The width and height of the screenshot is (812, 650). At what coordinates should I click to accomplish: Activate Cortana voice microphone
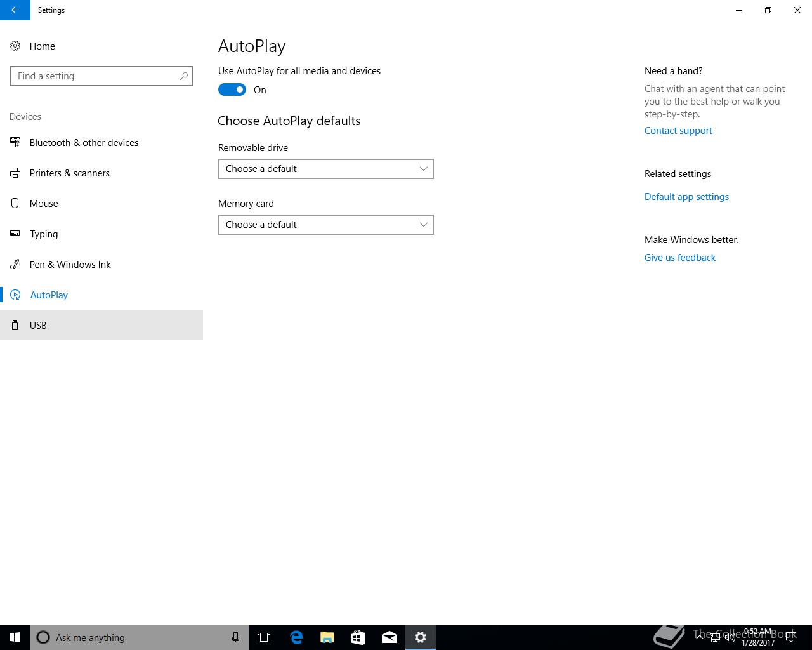235,637
